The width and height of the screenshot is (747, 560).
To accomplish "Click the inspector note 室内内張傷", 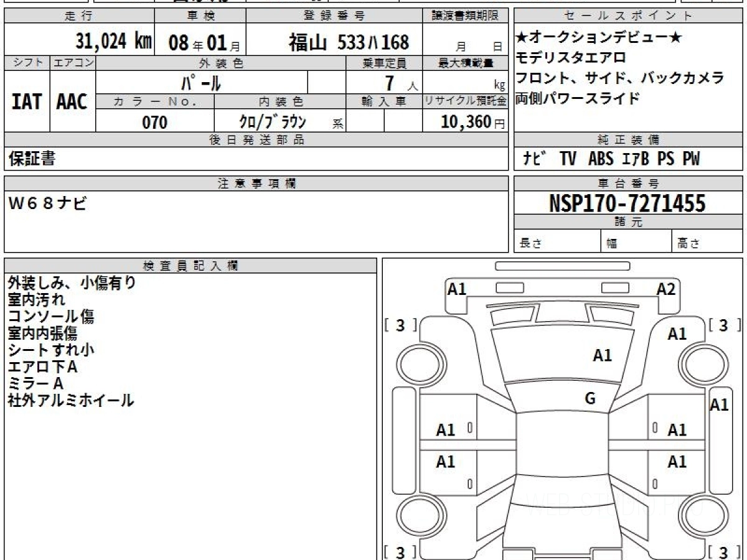I will click(x=42, y=334).
